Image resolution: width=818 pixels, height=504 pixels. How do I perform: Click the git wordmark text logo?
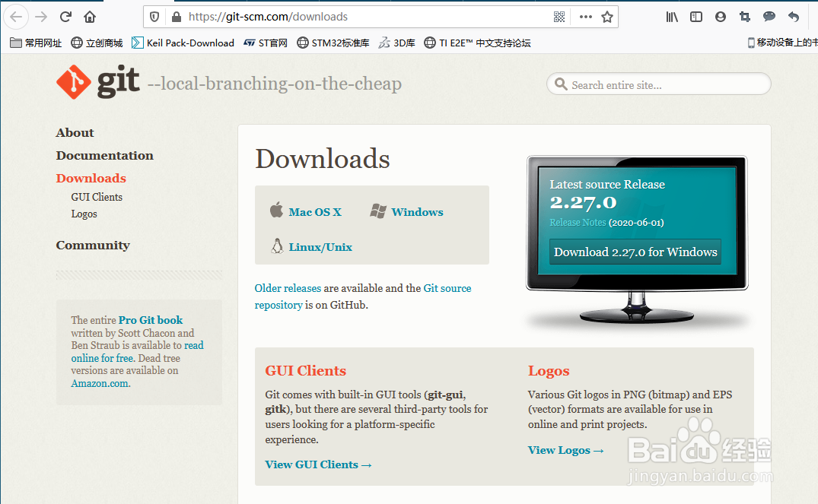(119, 82)
